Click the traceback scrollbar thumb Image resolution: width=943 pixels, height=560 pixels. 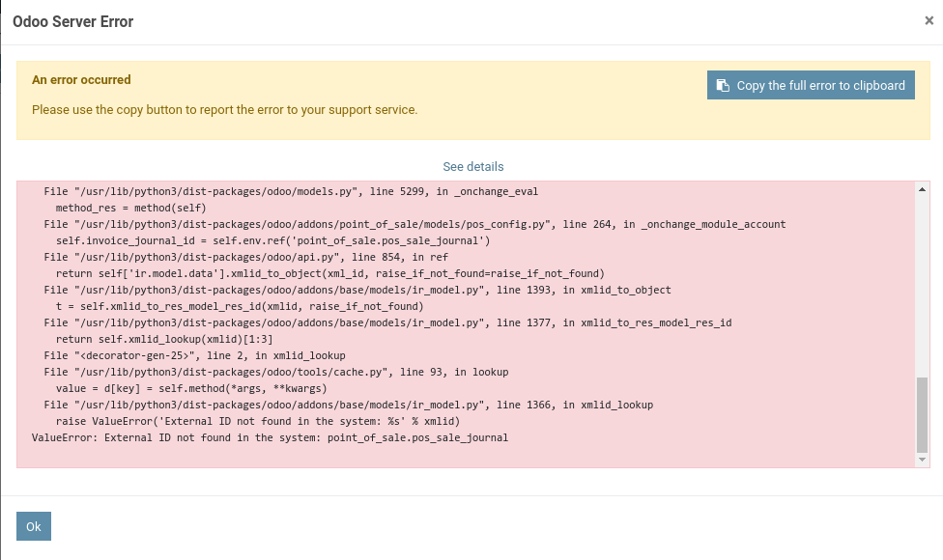tap(922, 414)
